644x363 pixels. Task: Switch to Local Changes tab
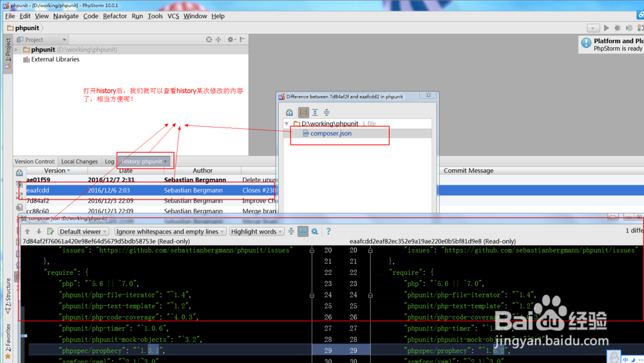point(79,162)
